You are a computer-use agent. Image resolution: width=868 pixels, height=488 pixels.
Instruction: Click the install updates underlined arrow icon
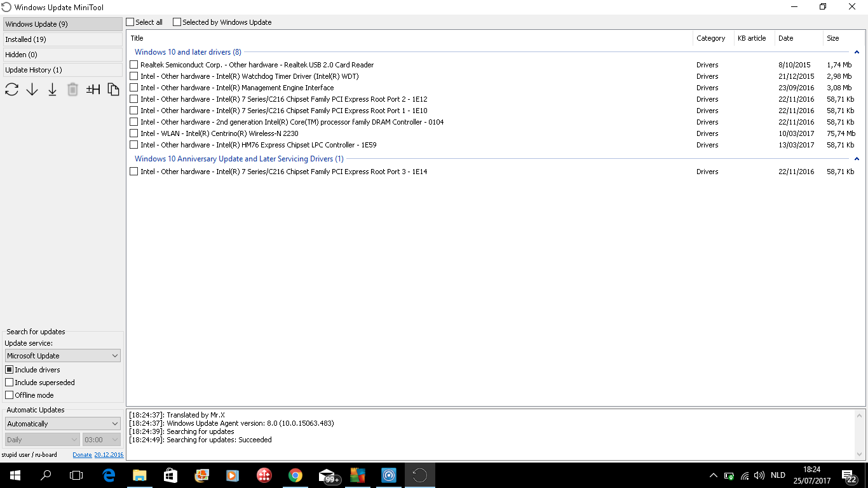(x=53, y=90)
